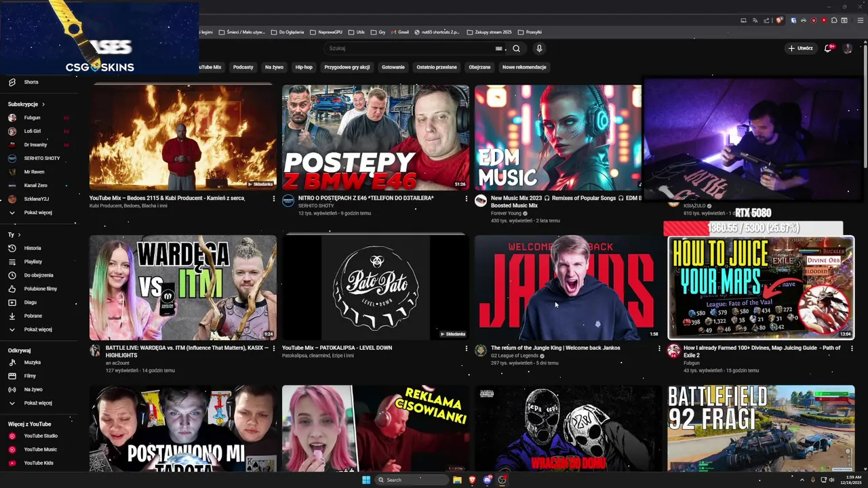Open Polubione filmy liked videos
The image size is (868, 488).
tap(40, 289)
